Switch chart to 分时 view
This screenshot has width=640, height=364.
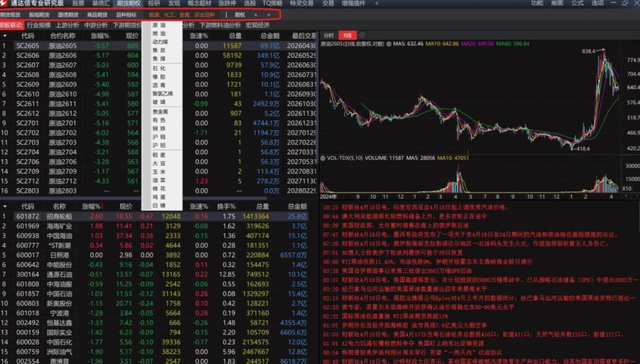click(328, 36)
